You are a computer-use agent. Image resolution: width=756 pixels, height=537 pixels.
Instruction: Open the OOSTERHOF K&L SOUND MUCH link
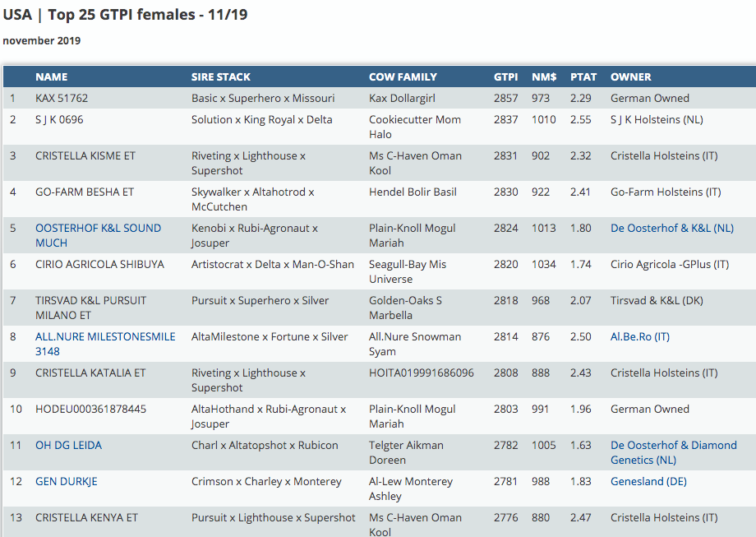pyautogui.click(x=98, y=229)
